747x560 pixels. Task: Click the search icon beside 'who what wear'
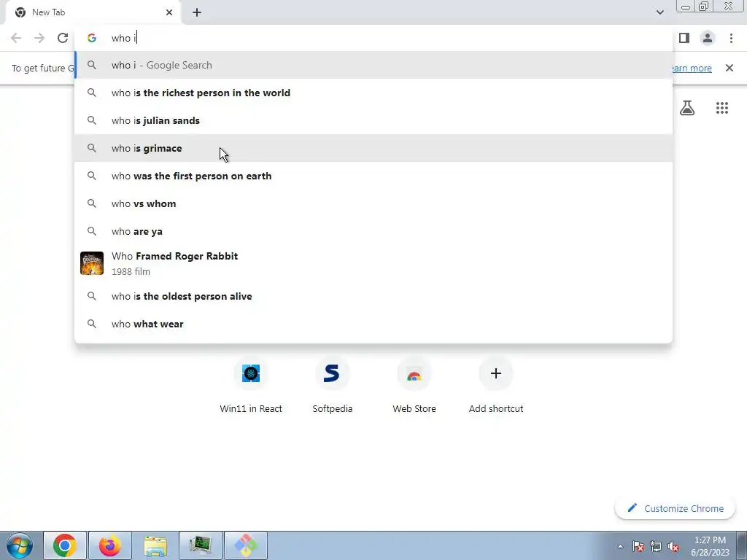92,324
